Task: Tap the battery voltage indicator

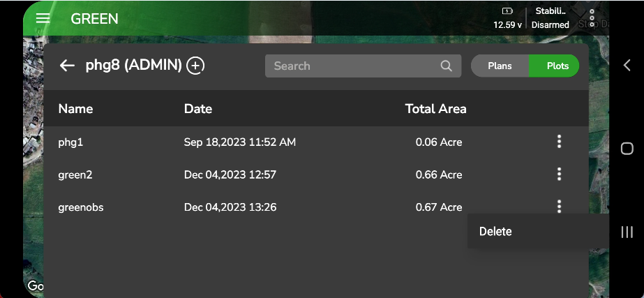Action: (507, 18)
